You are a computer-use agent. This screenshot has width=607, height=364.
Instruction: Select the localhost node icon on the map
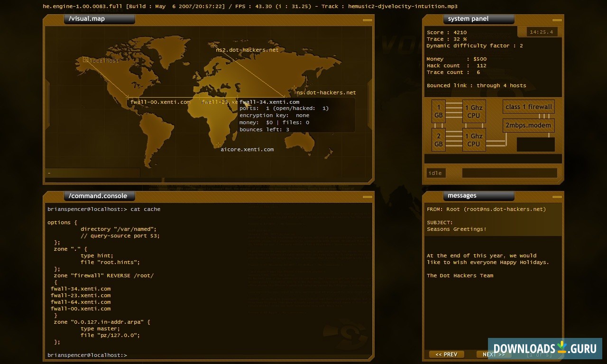(86, 60)
